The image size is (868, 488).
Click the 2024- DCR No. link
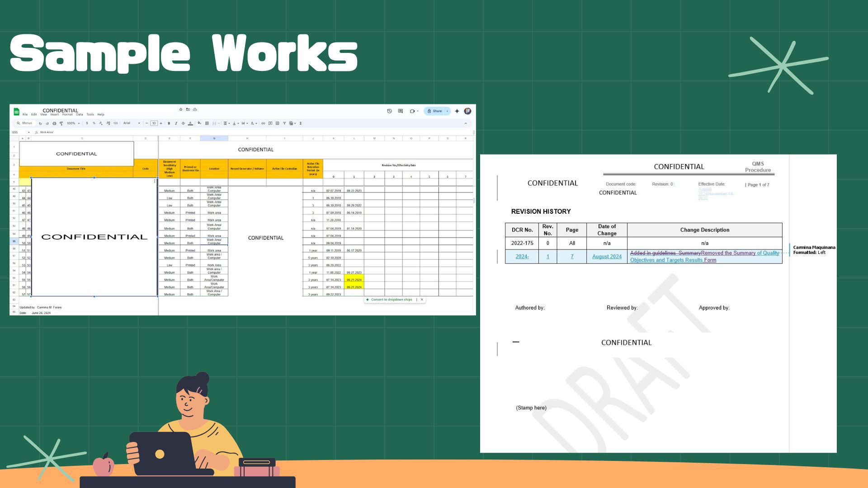(522, 257)
